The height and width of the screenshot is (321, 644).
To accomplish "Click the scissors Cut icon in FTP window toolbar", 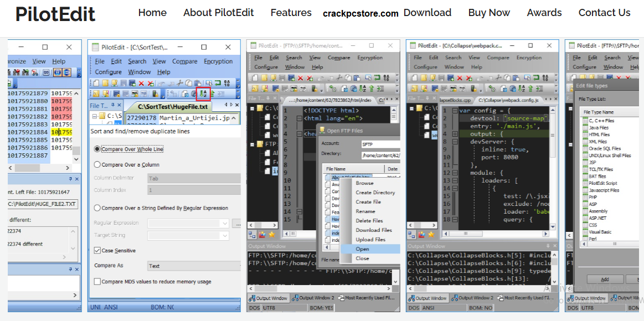I will pyautogui.click(x=341, y=77).
